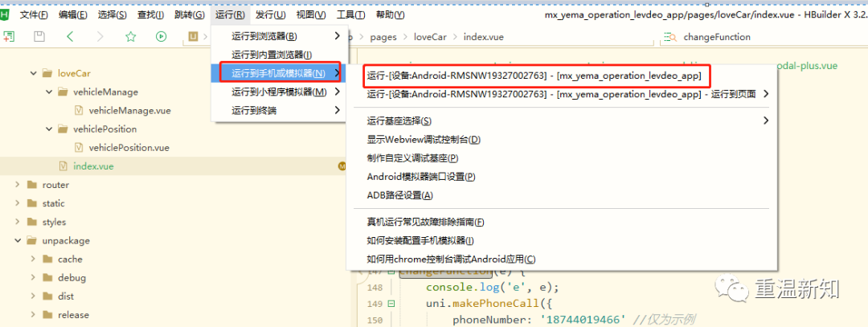868x327 pixels.
Task: Click the loveCar folder icon
Action: coord(47,73)
